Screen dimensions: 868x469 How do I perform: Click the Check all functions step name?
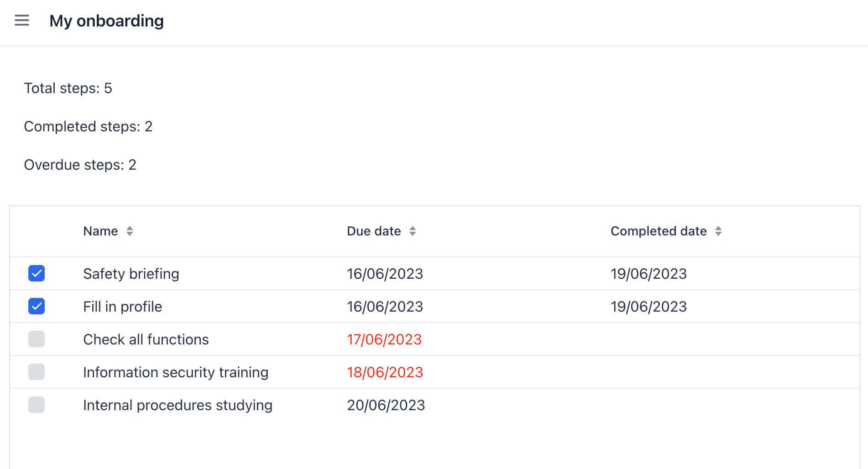click(146, 339)
